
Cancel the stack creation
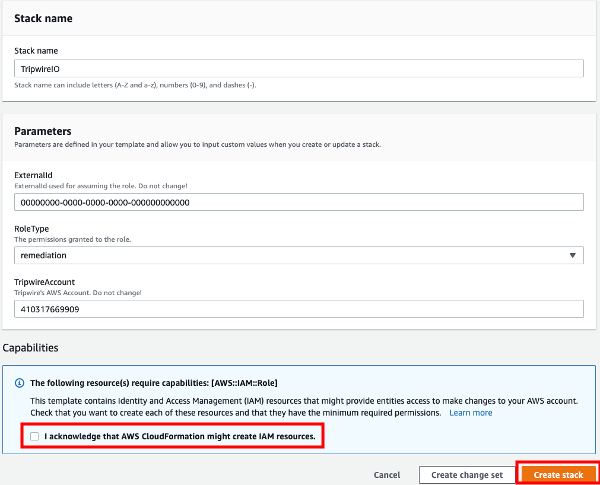[x=387, y=475]
